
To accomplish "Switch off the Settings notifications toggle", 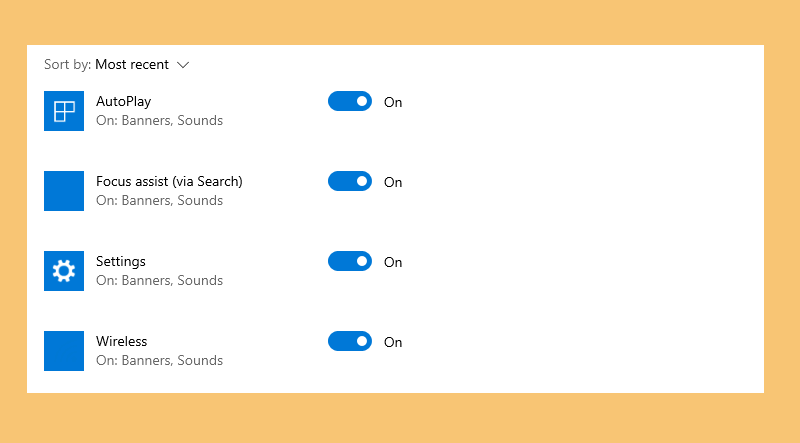I will pyautogui.click(x=349, y=261).
